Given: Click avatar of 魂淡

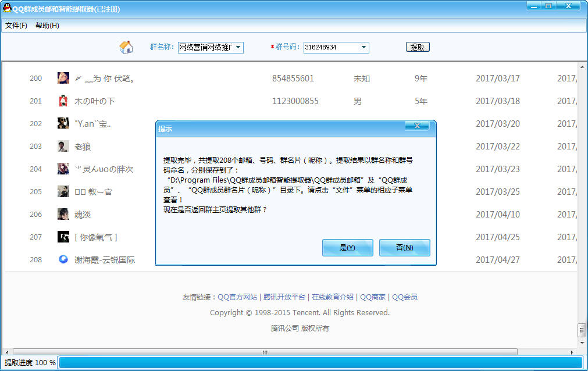Looking at the screenshot, I should 63,214.
